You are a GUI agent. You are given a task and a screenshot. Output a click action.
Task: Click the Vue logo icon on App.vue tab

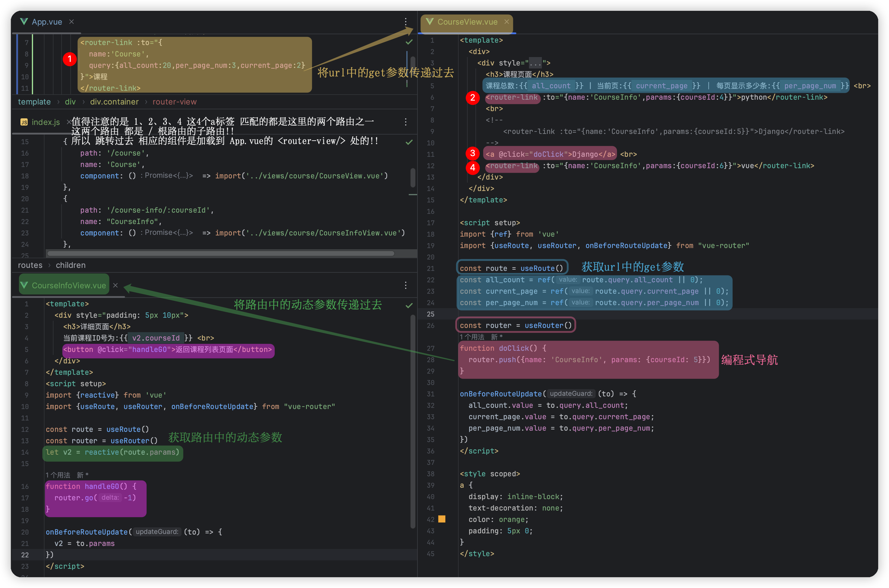tap(24, 22)
